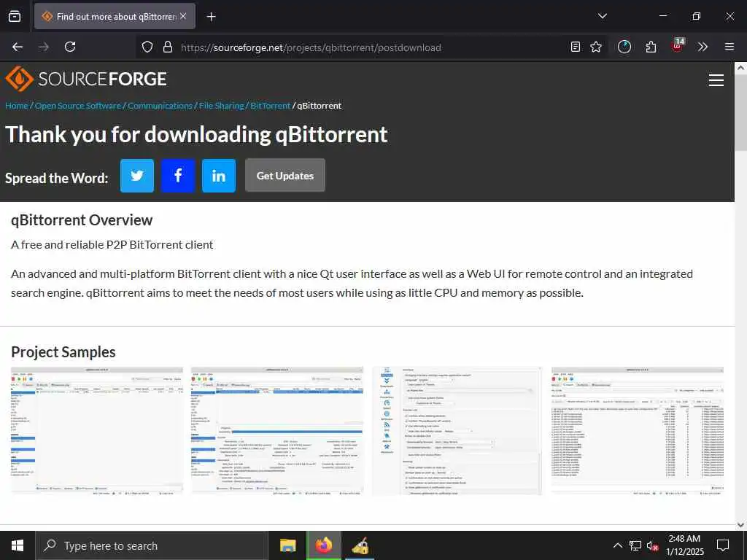Share on Twitter
Viewport: 747px width, 560px height.
[x=137, y=176]
